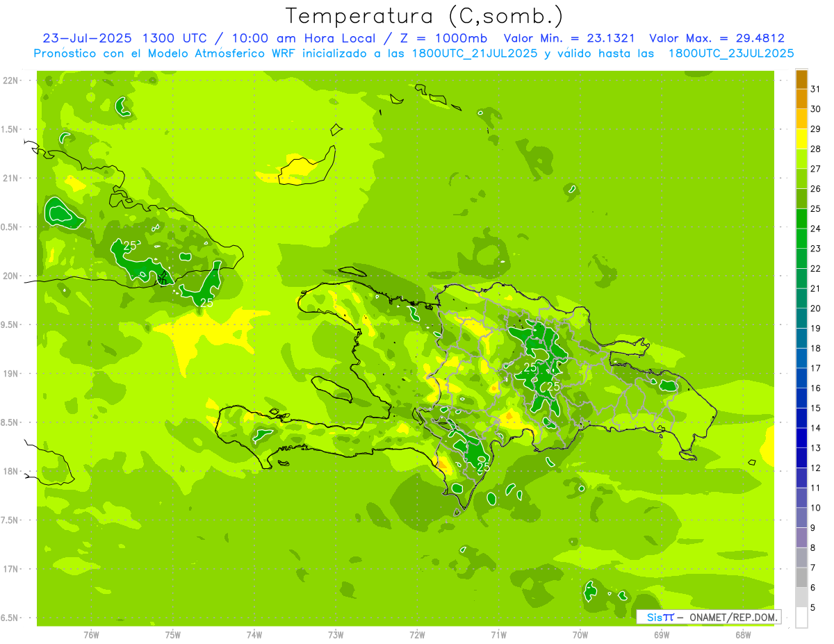834x644 pixels.
Task: Click the title 'Temperatura (C,somb.)'
Action: (x=424, y=16)
